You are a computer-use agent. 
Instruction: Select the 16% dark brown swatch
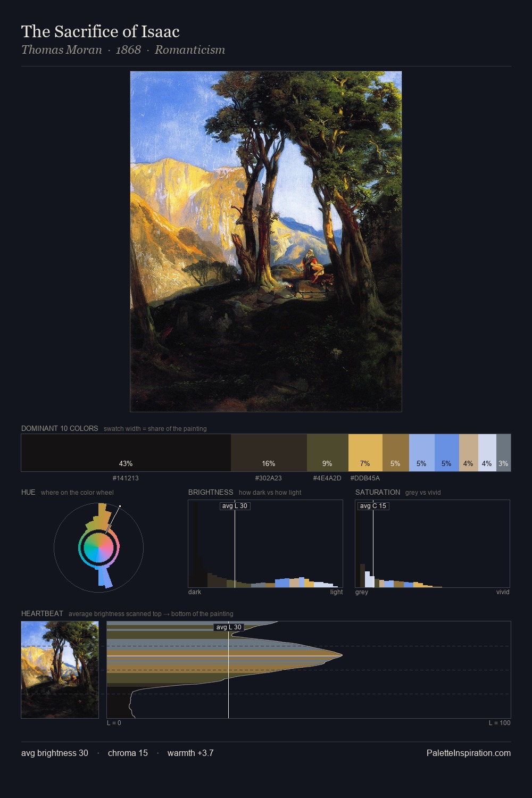click(269, 453)
